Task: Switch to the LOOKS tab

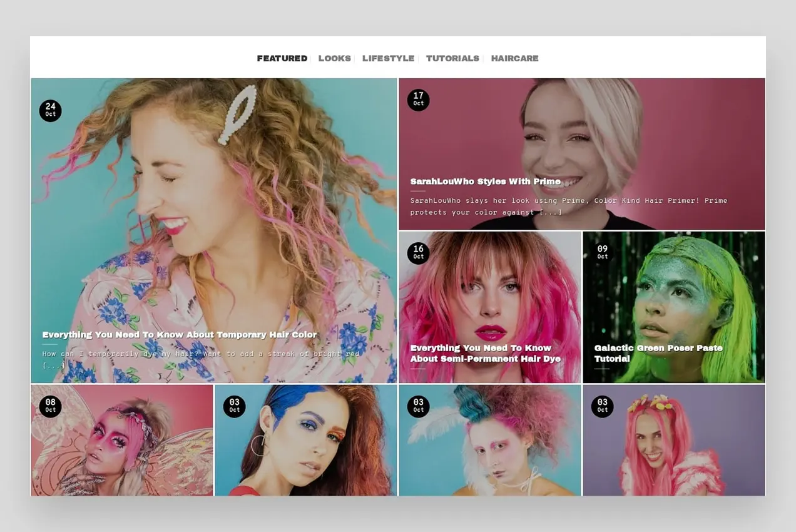Action: 334,58
